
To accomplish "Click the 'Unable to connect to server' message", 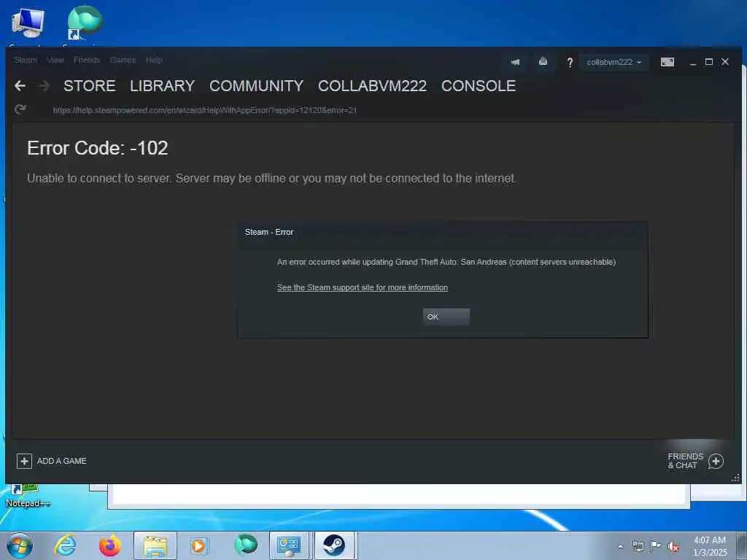I will tap(271, 178).
